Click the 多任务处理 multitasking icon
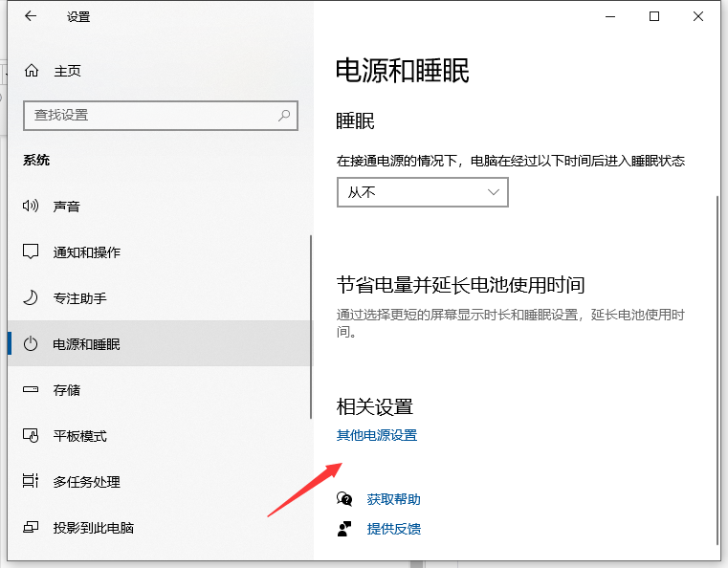 tap(32, 482)
